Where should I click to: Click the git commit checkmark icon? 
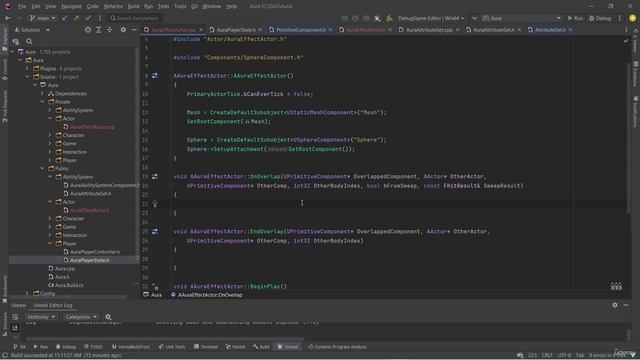88,18
